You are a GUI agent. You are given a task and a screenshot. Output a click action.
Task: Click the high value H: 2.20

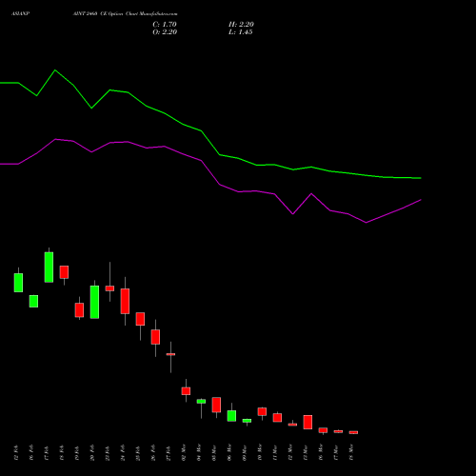pyautogui.click(x=241, y=24)
